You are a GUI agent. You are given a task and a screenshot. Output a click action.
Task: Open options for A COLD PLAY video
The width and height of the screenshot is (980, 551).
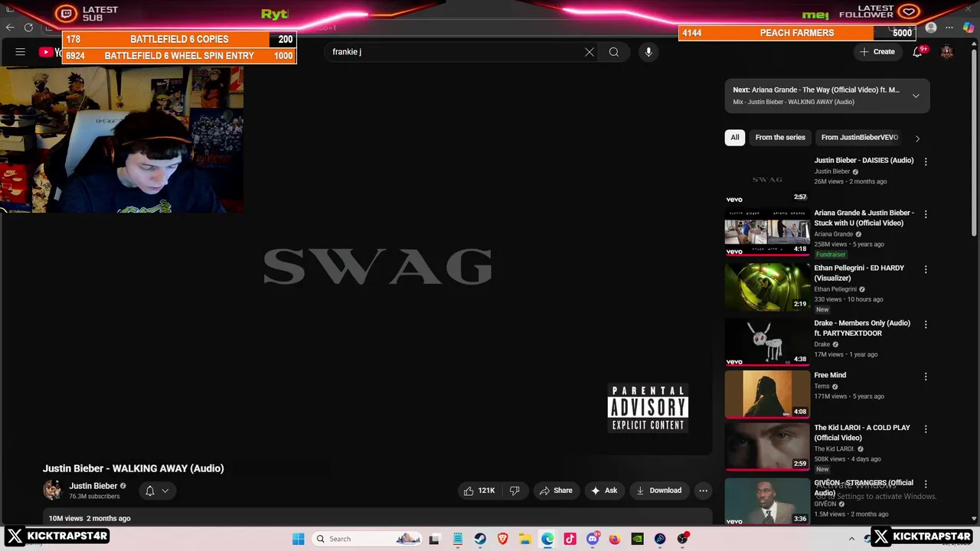[x=926, y=429]
